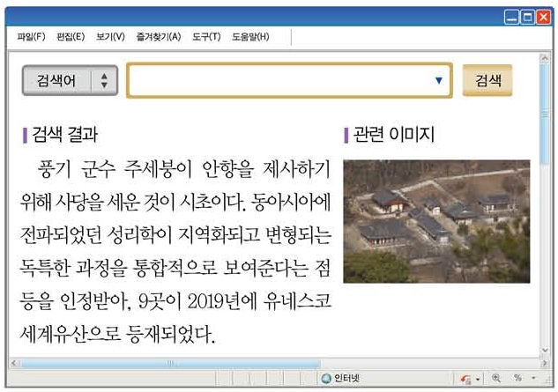Viewport: 558px width, 392px height.
Task: Open the 보기(V) menu
Action: pyautogui.click(x=110, y=37)
